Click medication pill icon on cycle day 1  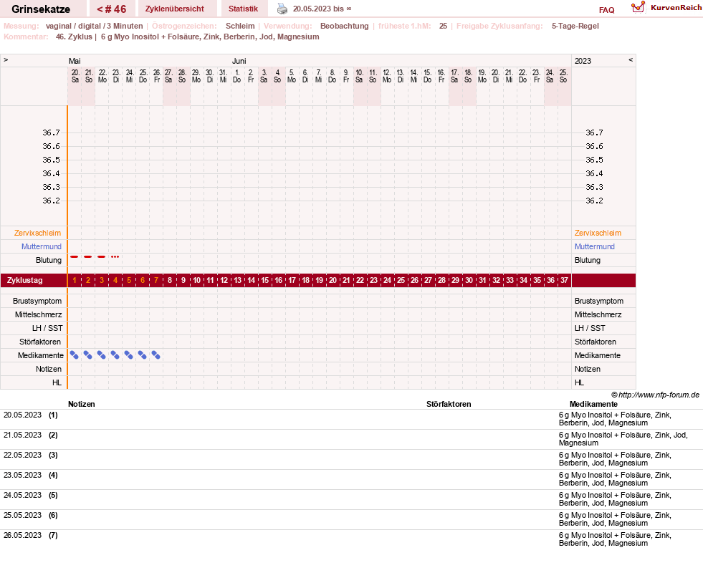click(x=75, y=355)
